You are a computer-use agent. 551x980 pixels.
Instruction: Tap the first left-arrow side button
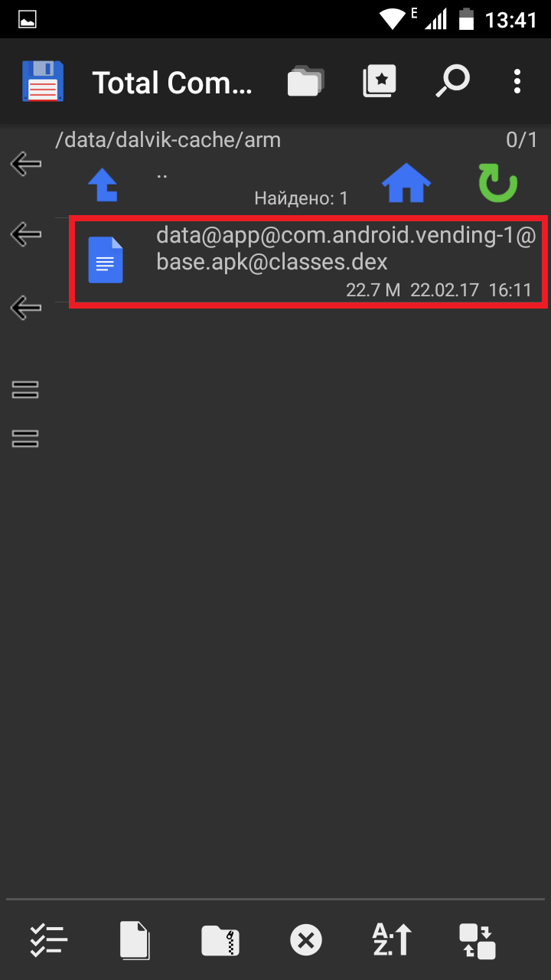[x=25, y=162]
